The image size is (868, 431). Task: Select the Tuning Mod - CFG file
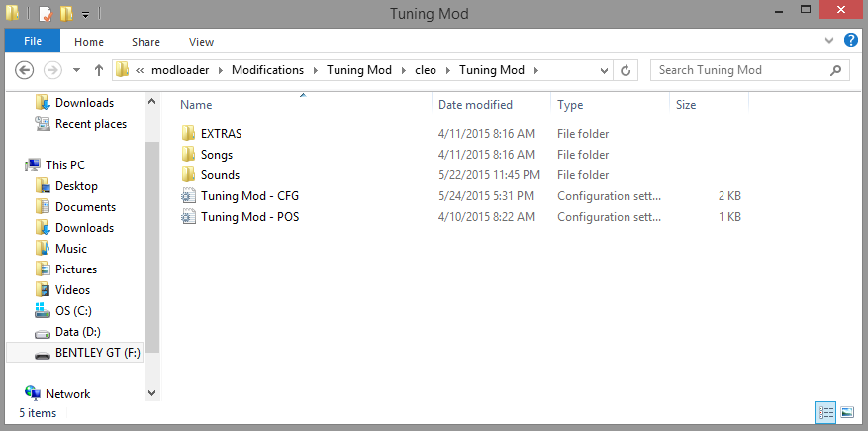click(248, 196)
